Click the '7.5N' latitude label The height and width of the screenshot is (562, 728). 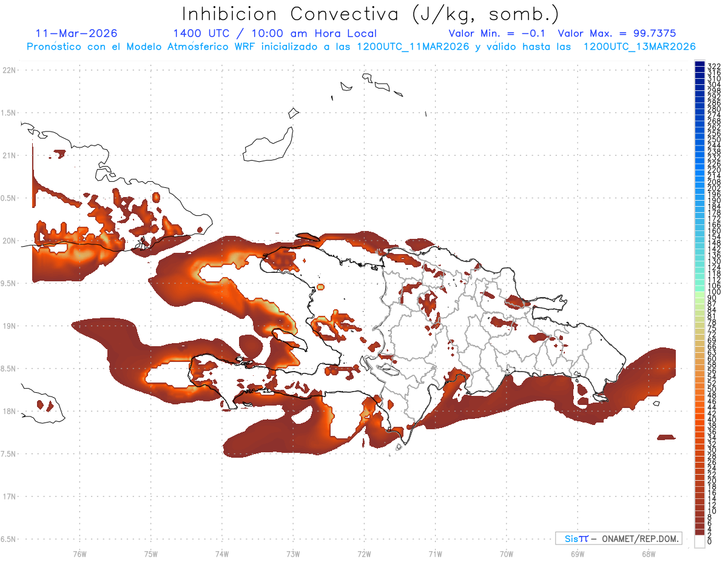coord(9,454)
